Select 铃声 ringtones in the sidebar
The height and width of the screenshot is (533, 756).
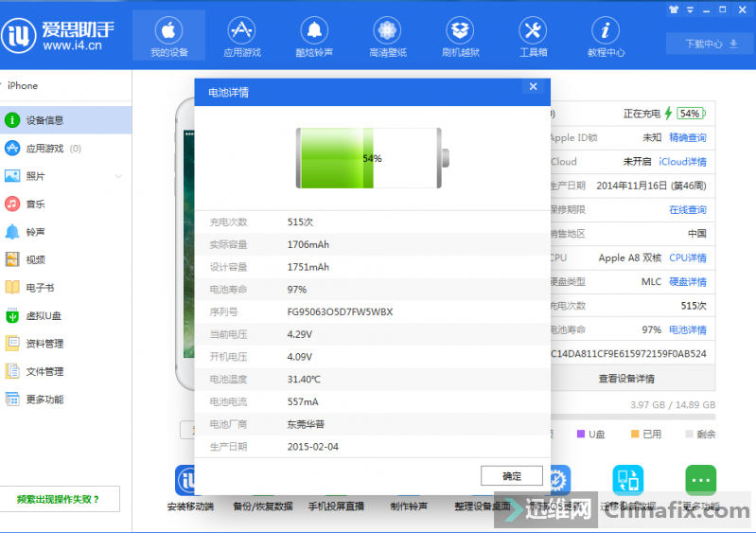[x=65, y=232]
